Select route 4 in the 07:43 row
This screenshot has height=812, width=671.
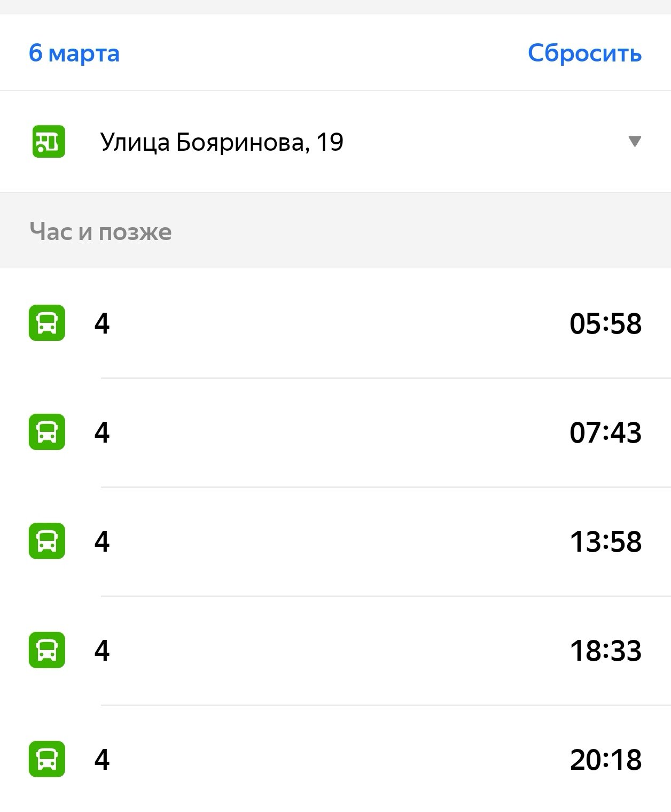coord(102,432)
